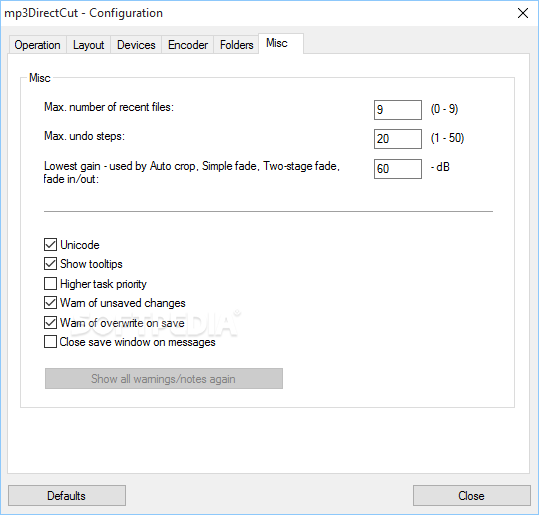Click the lowest gain dB field
This screenshot has width=539, height=515.
click(x=398, y=169)
